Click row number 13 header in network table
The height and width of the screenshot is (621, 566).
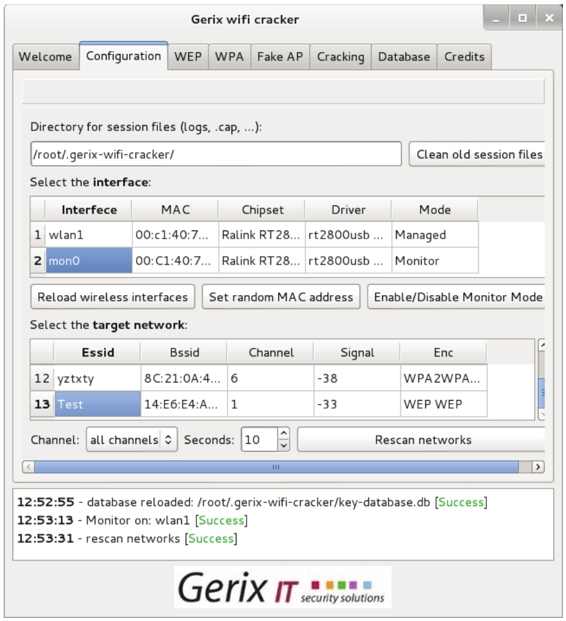42,404
